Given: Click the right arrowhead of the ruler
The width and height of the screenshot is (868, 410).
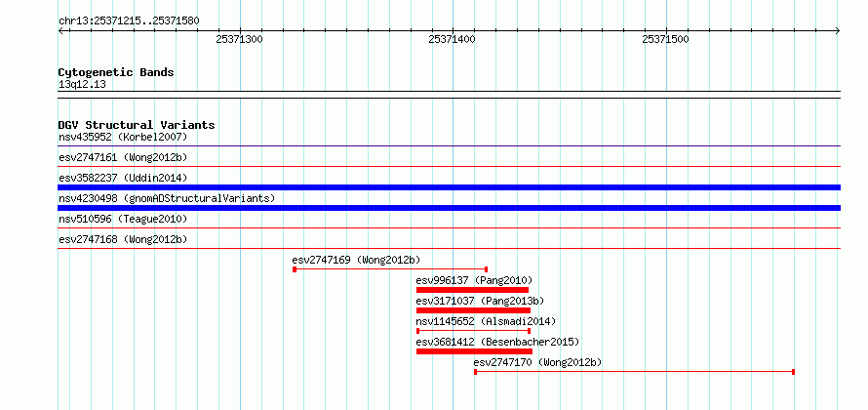Looking at the screenshot, I should click(x=838, y=31).
